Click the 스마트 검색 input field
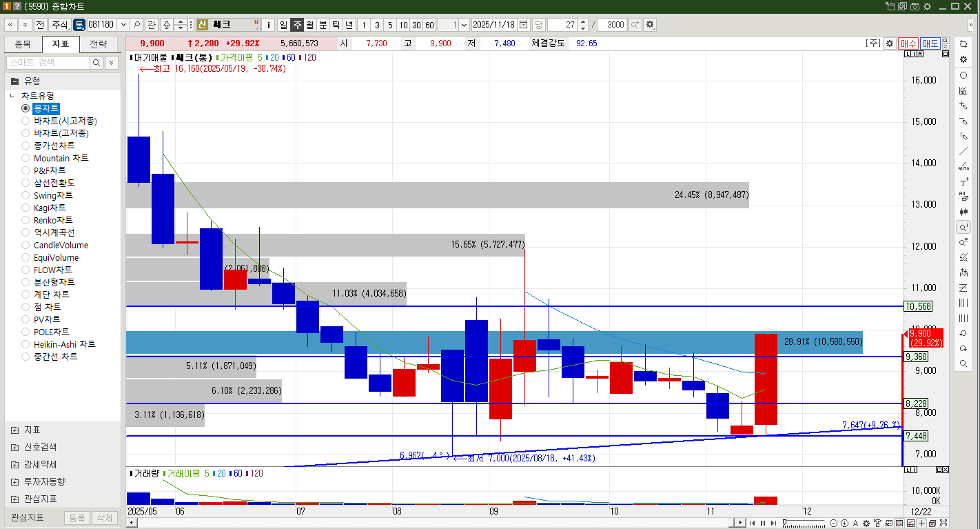The height and width of the screenshot is (529, 980). point(48,63)
